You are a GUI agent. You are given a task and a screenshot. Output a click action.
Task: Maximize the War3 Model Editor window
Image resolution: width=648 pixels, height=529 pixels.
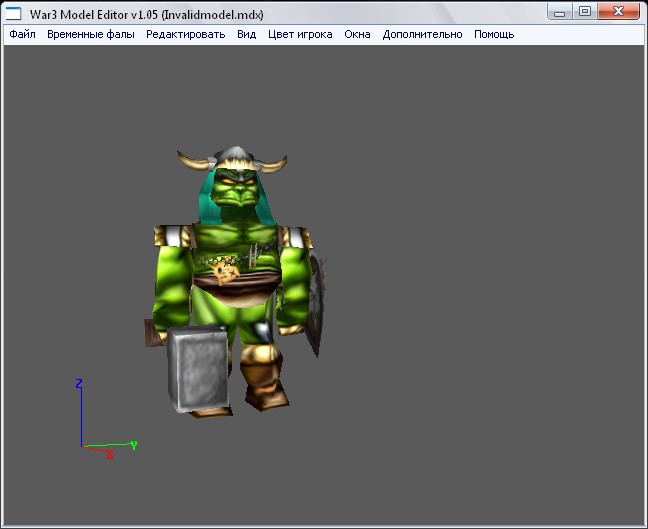click(584, 12)
